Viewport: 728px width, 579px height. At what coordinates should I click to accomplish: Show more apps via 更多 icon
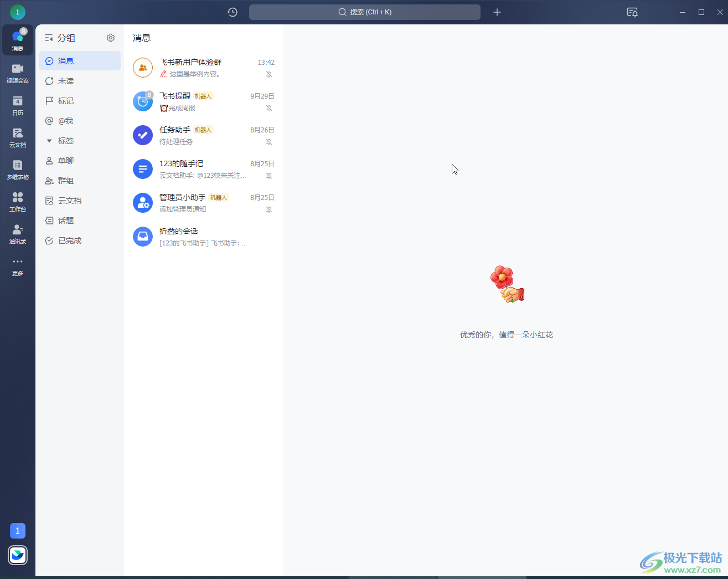(18, 266)
